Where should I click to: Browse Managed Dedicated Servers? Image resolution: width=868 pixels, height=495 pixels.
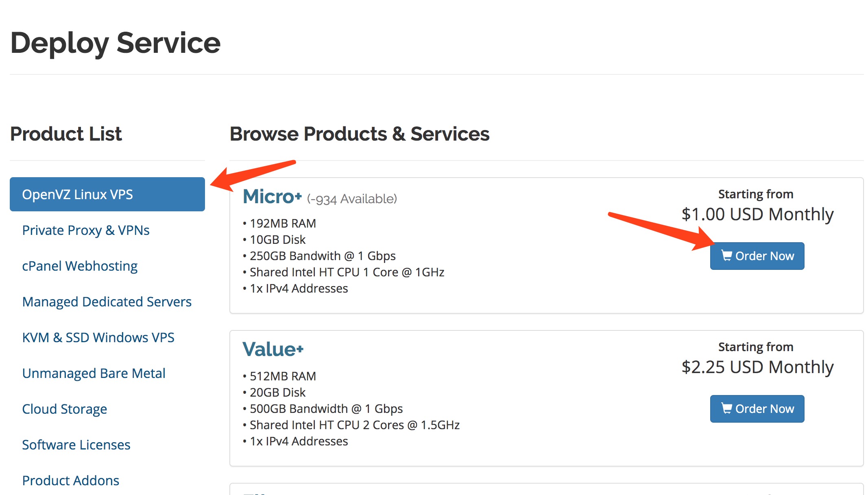coord(107,302)
